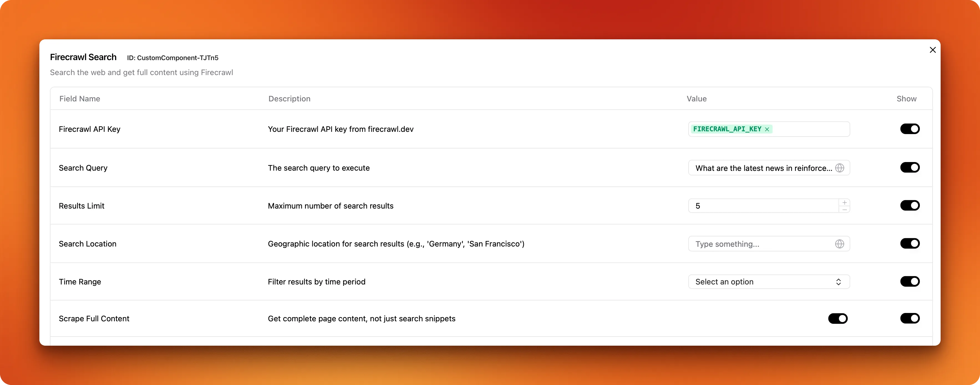Increase Results Limit with the plus icon
This screenshot has width=980, height=385.
844,202
